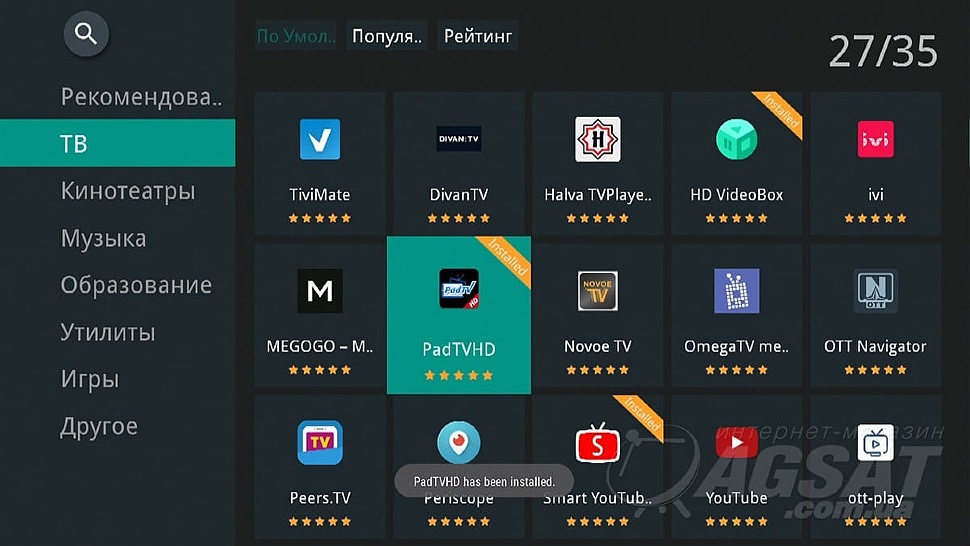The width and height of the screenshot is (970, 546).
Task: Select the Smart YouTube app icon
Action: click(598, 443)
